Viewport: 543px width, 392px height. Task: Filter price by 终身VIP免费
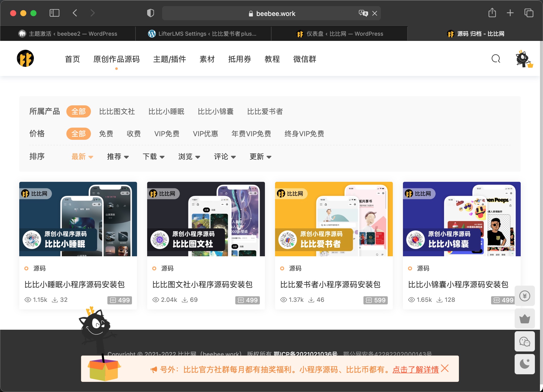(x=304, y=134)
